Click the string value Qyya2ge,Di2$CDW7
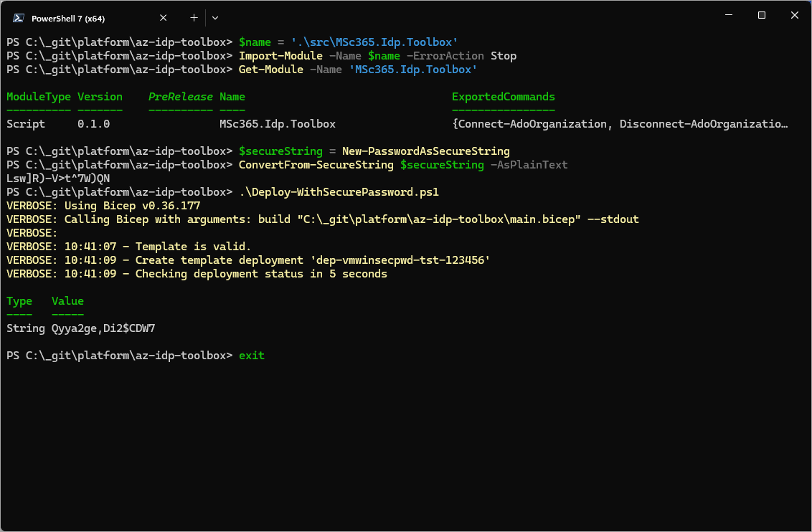 pos(103,328)
